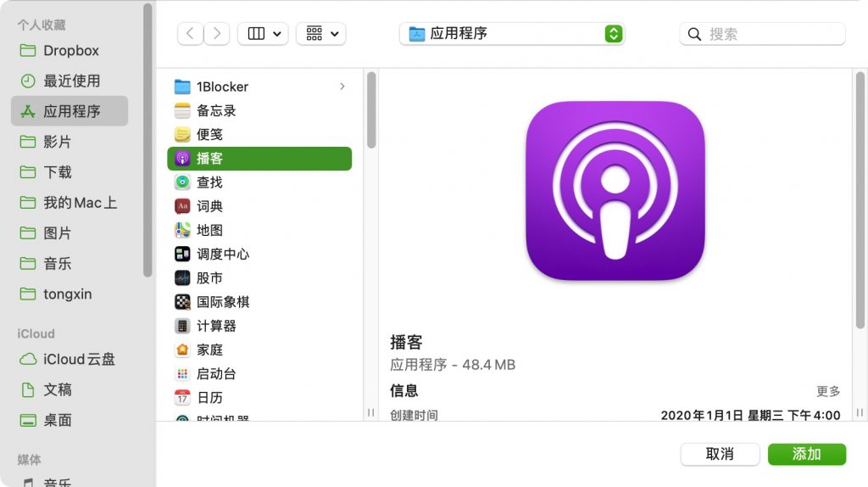868x487 pixels.
Task: Open the 图片 sidebar folder
Action: pyautogui.click(x=70, y=233)
